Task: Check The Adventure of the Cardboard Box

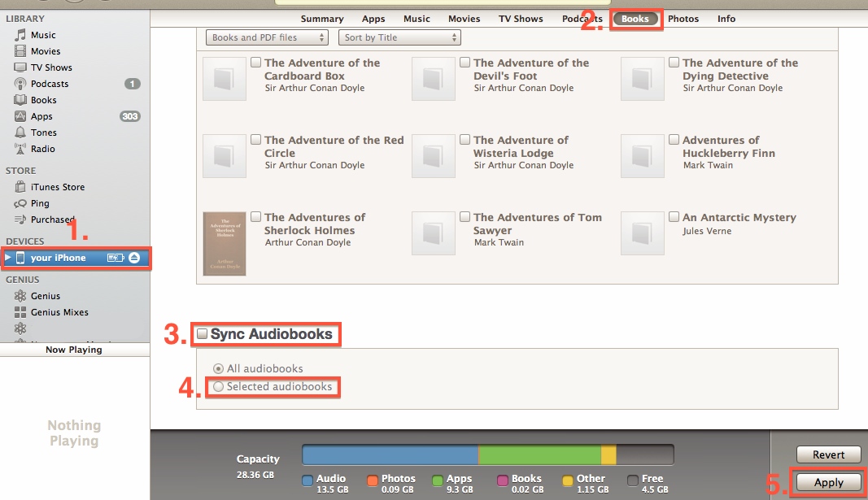Action: (x=255, y=62)
